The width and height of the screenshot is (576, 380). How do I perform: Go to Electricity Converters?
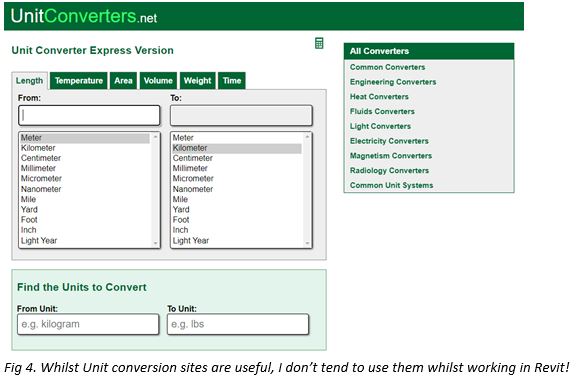(x=389, y=141)
